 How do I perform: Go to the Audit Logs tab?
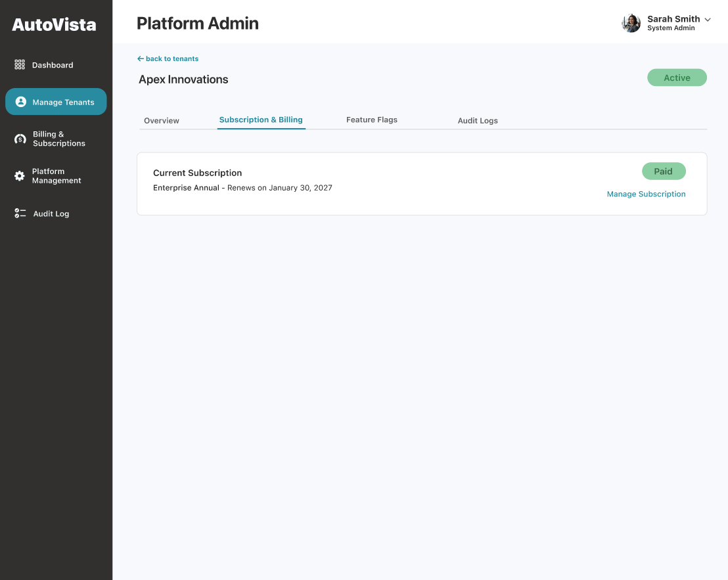pyautogui.click(x=478, y=121)
